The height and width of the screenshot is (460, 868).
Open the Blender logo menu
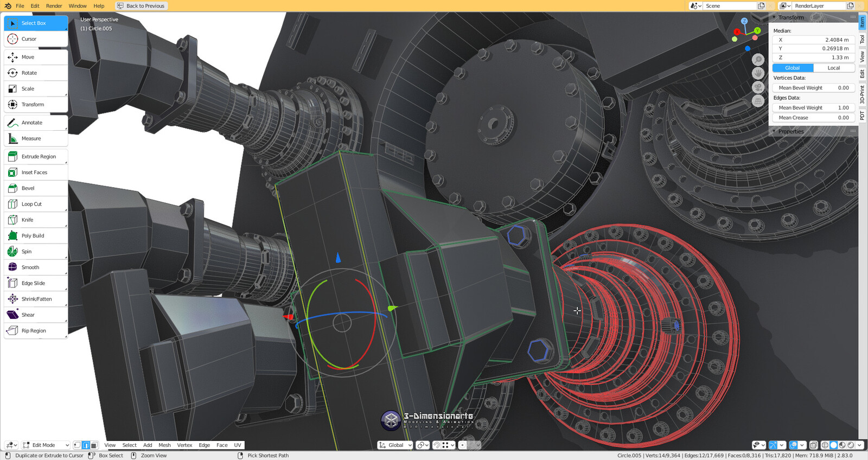point(8,6)
